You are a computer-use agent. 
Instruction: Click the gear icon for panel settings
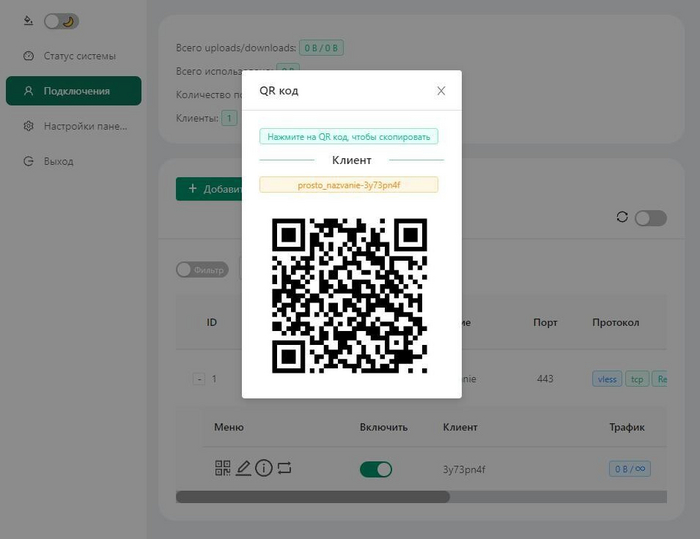[x=29, y=126]
